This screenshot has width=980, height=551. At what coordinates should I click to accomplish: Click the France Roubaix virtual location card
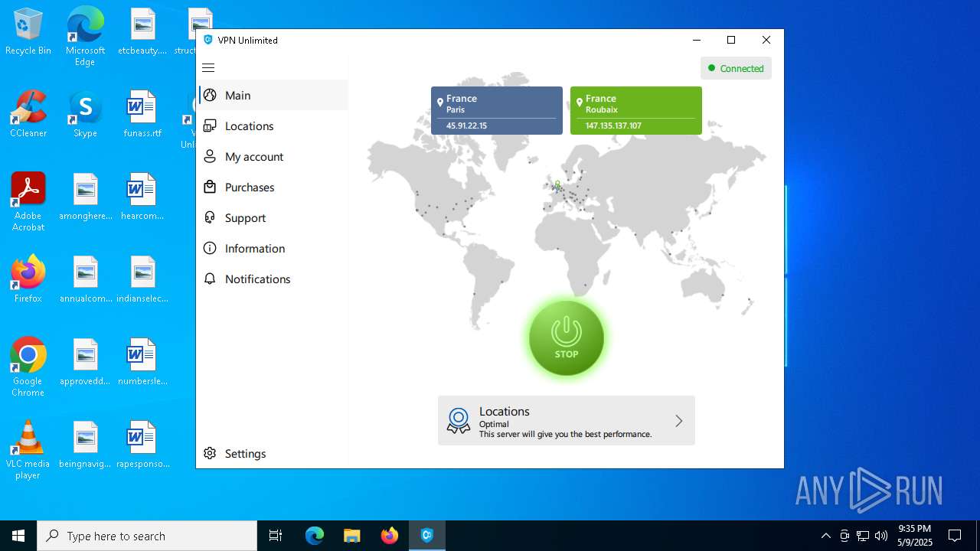coord(636,110)
